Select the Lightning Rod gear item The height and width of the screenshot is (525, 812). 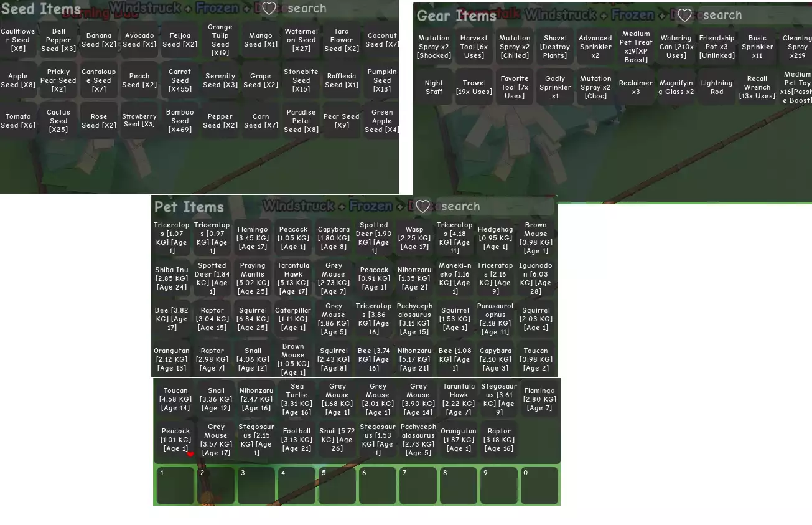coord(717,87)
